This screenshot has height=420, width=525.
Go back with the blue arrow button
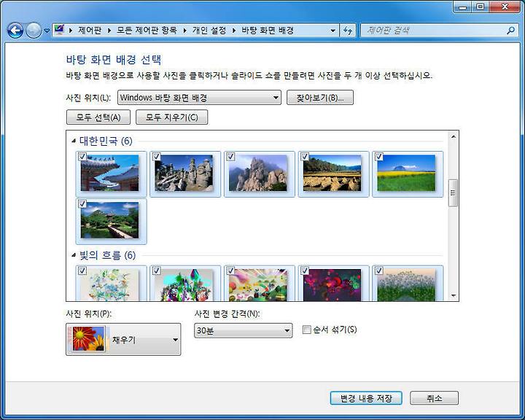point(15,31)
